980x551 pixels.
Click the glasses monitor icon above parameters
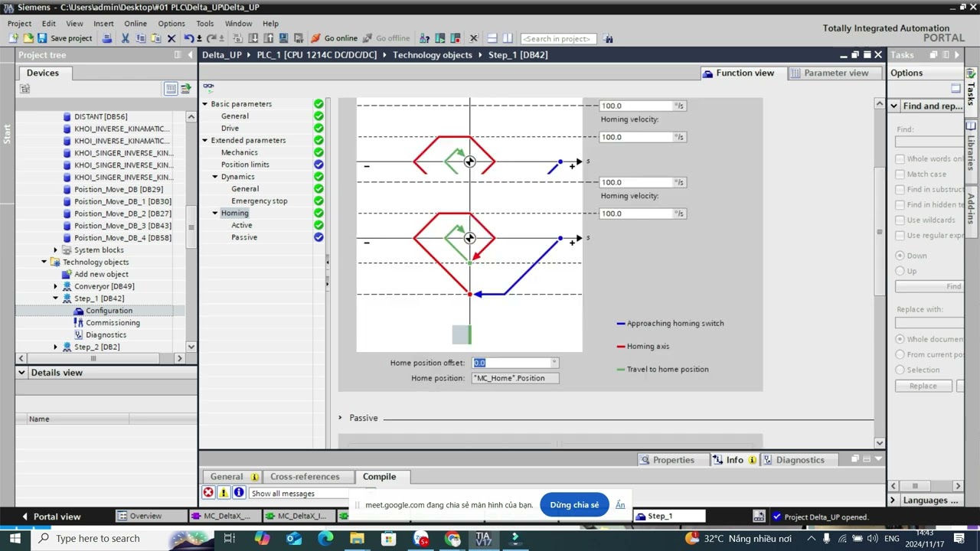tap(208, 88)
